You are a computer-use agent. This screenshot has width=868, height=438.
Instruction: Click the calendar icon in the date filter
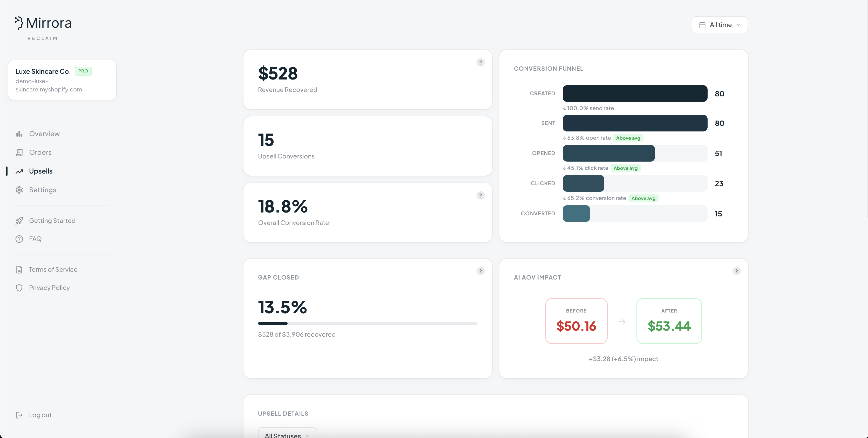pos(702,25)
